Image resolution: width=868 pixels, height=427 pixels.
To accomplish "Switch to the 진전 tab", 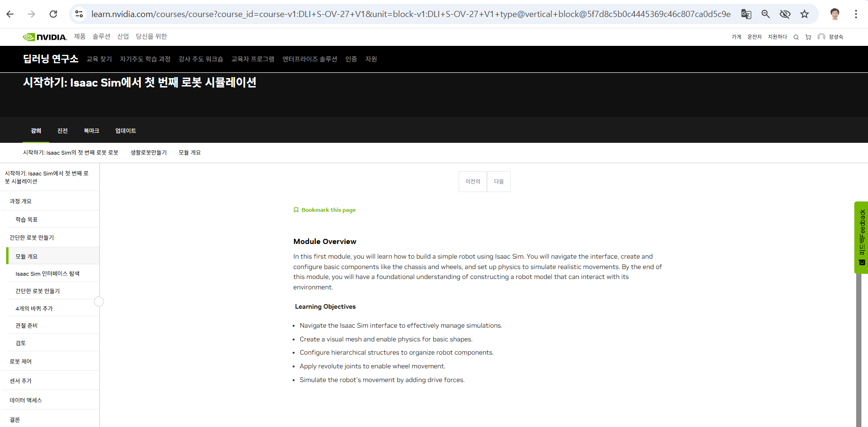I will click(62, 131).
